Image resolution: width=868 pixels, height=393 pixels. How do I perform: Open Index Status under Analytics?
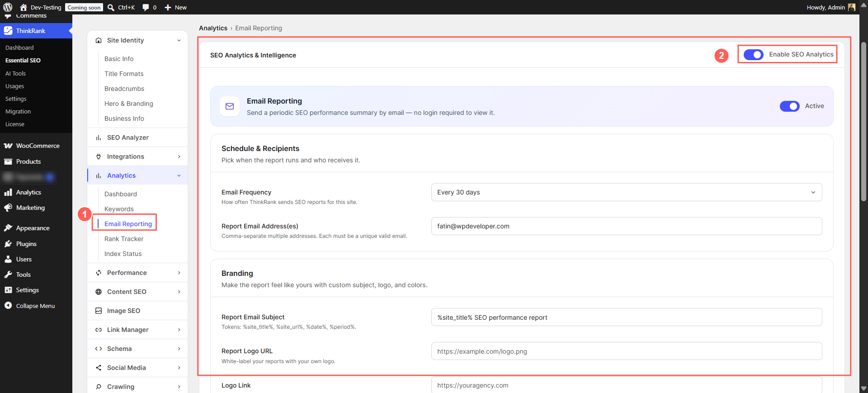[x=123, y=254]
